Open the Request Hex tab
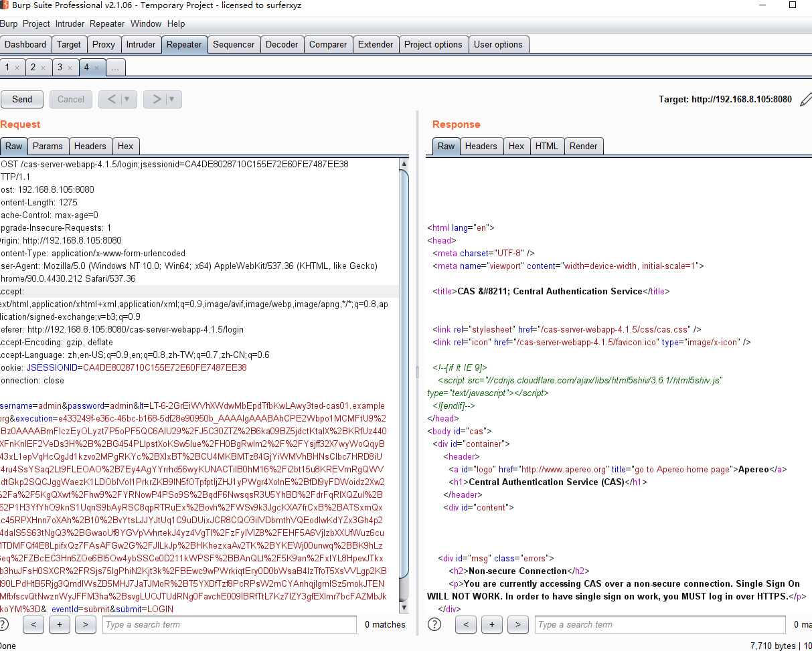This screenshot has width=812, height=651. tap(126, 146)
